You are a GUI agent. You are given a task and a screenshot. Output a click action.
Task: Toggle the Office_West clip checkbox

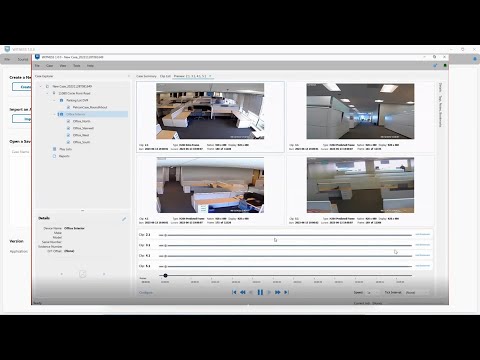[x=68, y=135]
